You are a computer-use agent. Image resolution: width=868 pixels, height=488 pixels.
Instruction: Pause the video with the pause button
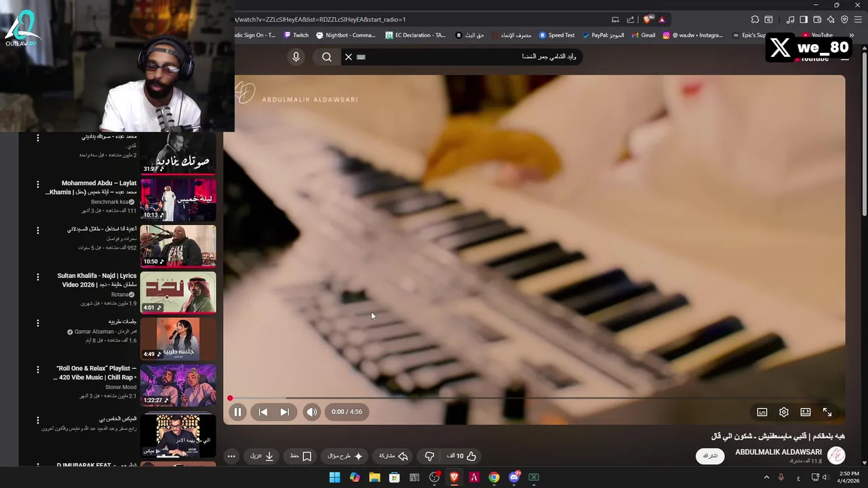pyautogui.click(x=237, y=411)
